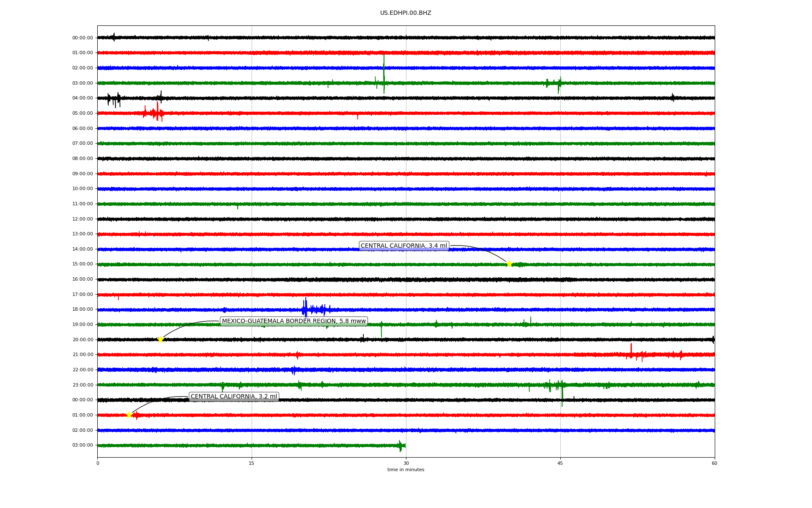Click the 00:00:00 time label at the top

[x=82, y=38]
